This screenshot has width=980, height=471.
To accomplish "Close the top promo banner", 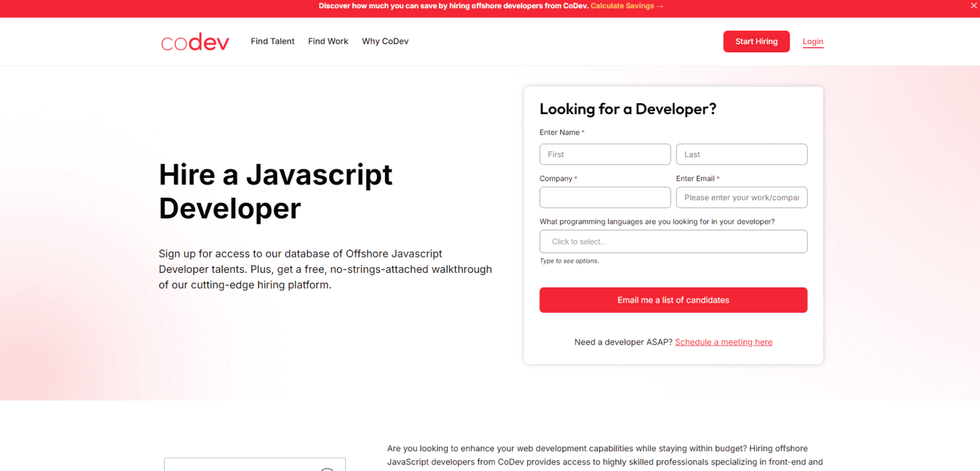I will tap(973, 6).
